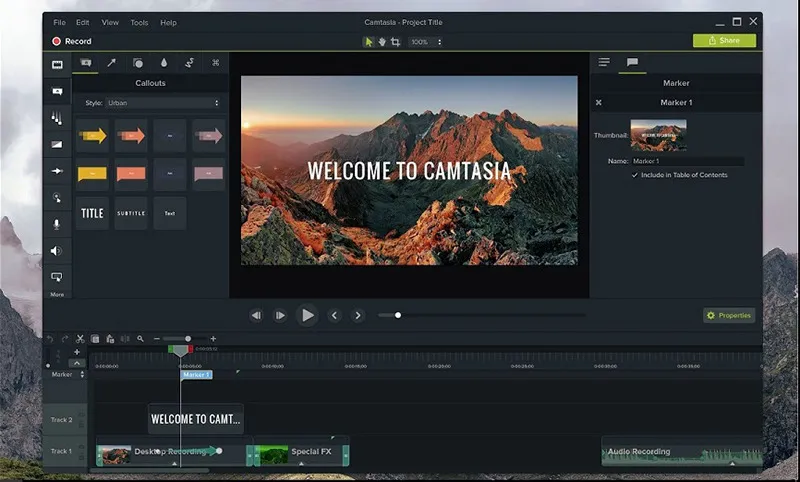Close Marker 1 with the X icon

pos(598,103)
